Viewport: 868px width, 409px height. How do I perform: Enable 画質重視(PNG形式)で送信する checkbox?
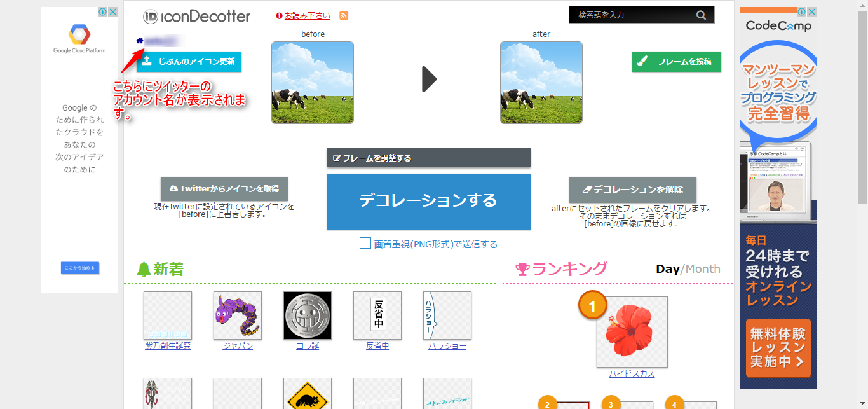[x=365, y=243]
